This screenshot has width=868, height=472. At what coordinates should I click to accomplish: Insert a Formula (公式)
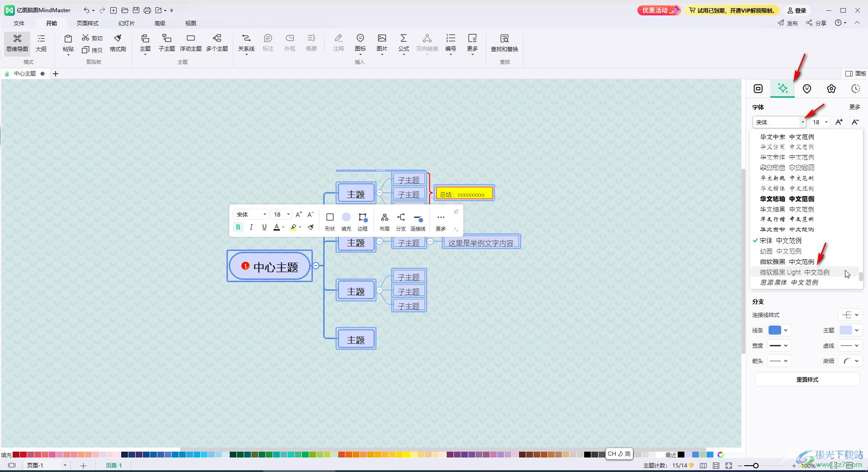point(404,43)
